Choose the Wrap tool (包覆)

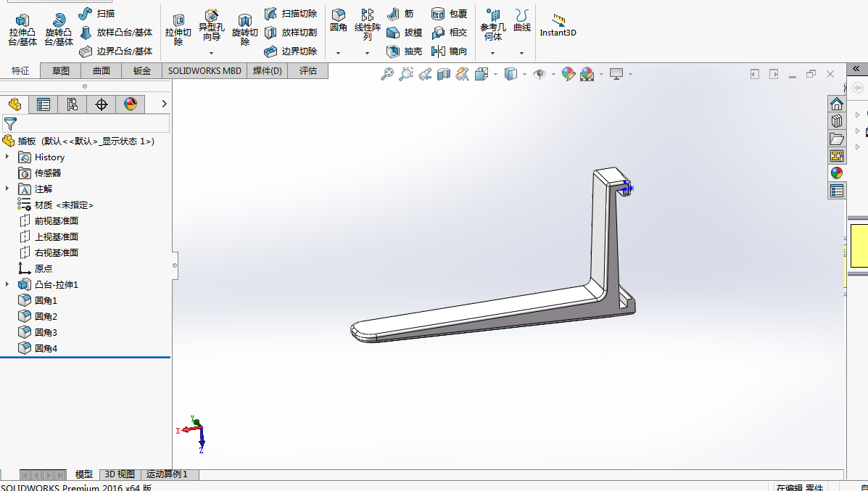[x=449, y=13]
